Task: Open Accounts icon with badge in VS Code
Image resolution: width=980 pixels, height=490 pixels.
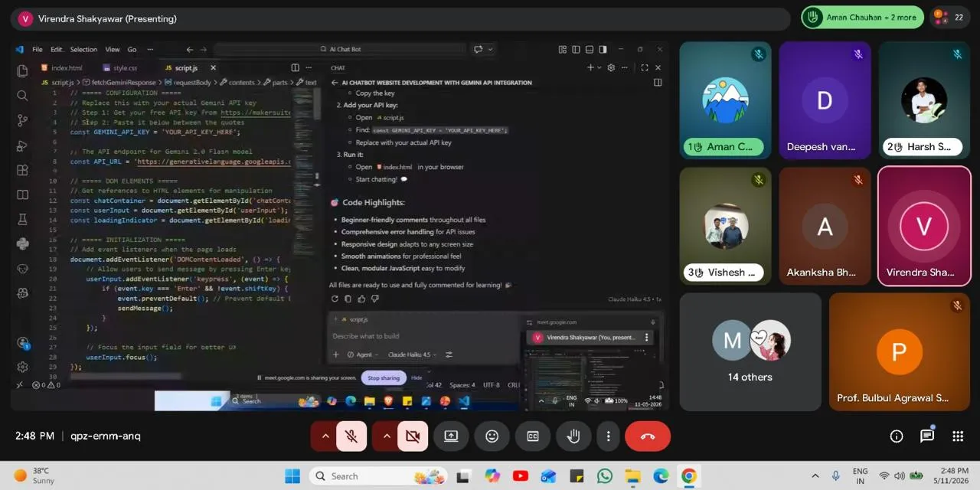Action: pyautogui.click(x=22, y=343)
